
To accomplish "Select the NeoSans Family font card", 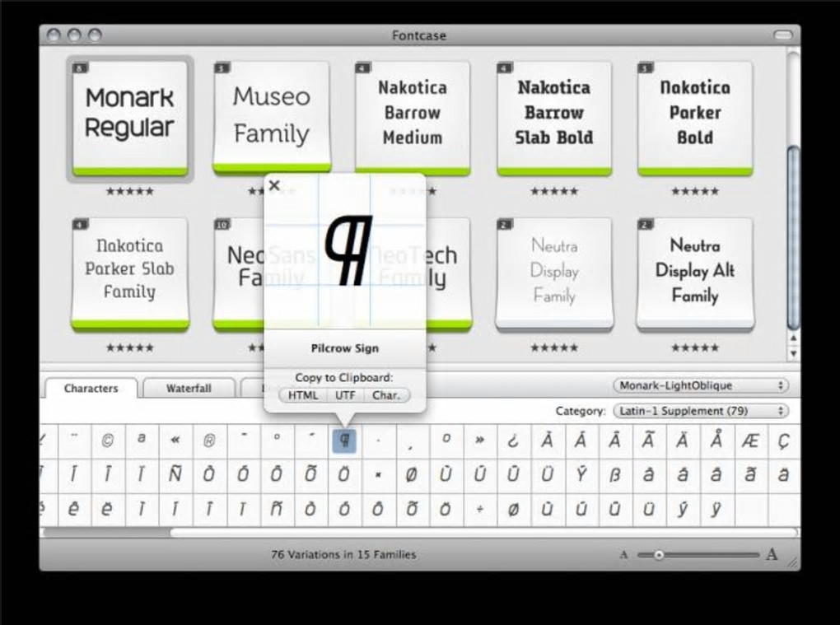I will click(238, 273).
